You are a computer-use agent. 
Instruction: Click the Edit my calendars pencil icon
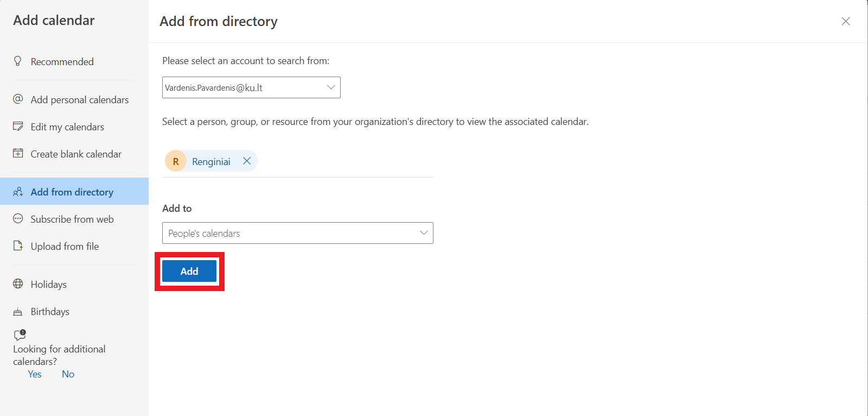point(18,126)
